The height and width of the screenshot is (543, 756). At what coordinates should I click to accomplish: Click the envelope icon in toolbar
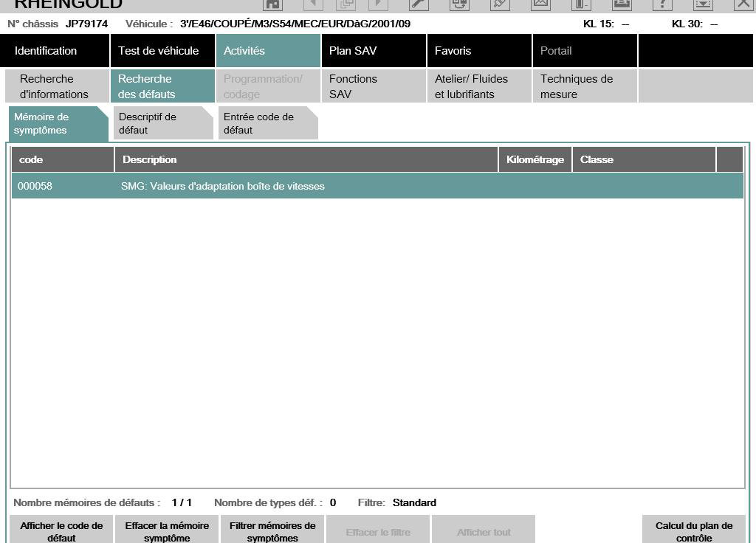coord(540,4)
